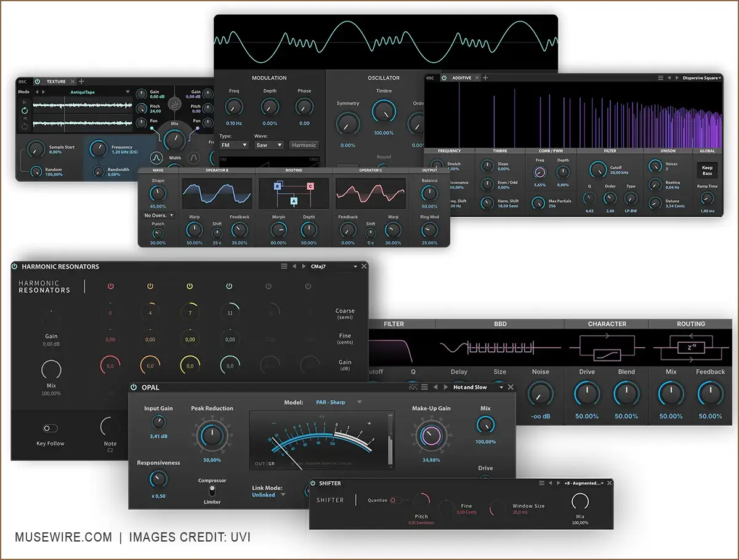Click the Modulation Freq knob
The height and width of the screenshot is (560, 739).
[234, 107]
